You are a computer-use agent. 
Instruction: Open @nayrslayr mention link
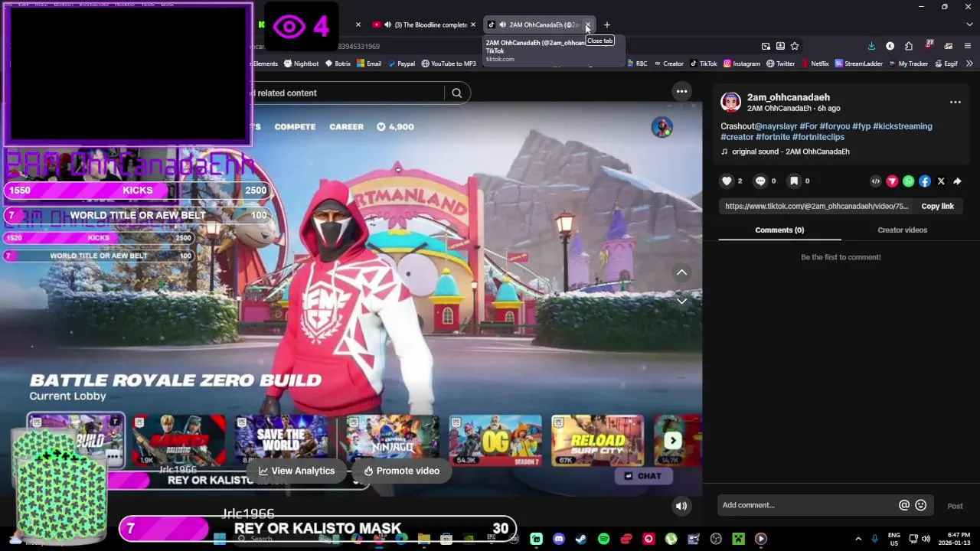[776, 126]
